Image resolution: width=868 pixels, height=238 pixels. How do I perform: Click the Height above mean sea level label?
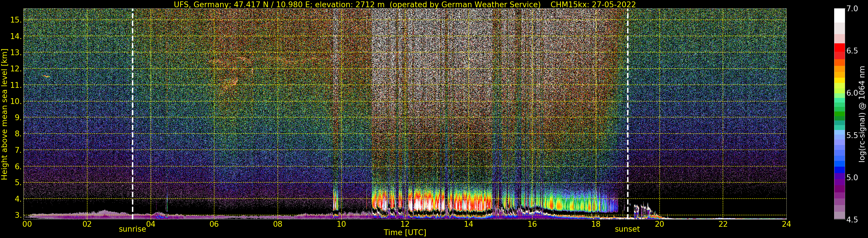click(4, 114)
